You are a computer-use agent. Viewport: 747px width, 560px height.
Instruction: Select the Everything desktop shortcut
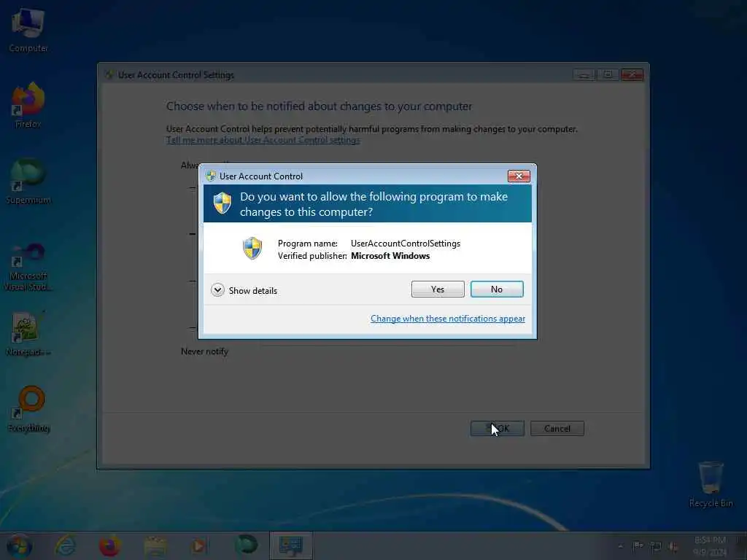click(28, 409)
